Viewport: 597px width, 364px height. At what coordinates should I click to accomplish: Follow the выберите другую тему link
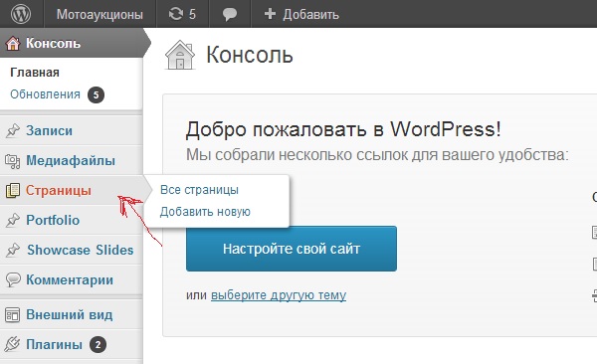279,295
